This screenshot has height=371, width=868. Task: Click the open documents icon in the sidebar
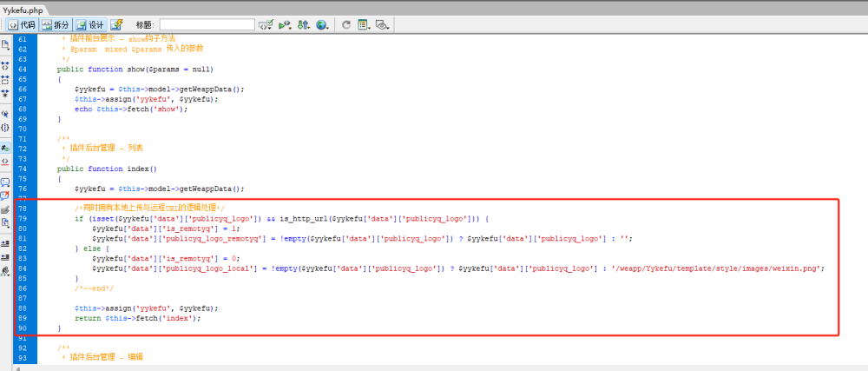click(5, 44)
